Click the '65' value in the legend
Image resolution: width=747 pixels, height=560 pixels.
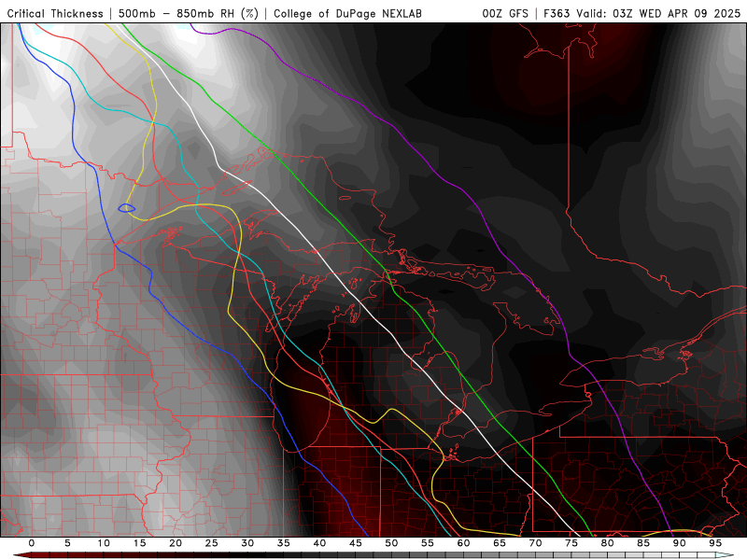click(x=500, y=543)
